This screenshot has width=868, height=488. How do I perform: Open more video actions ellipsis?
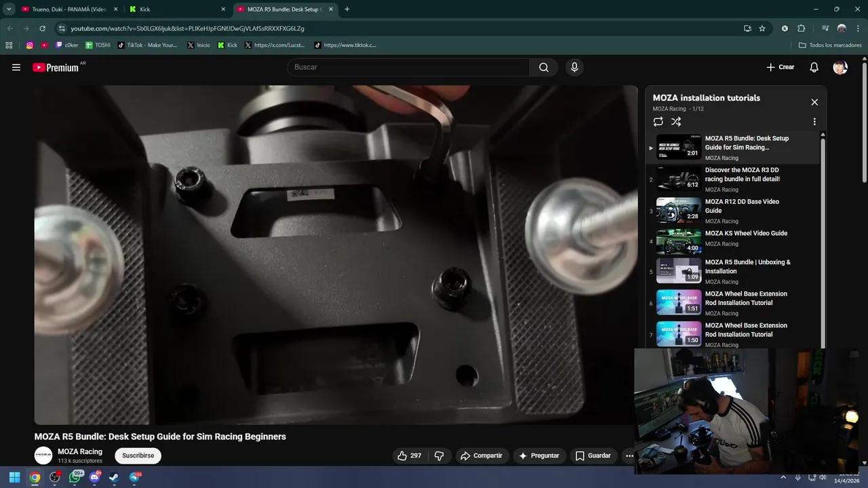tap(629, 455)
